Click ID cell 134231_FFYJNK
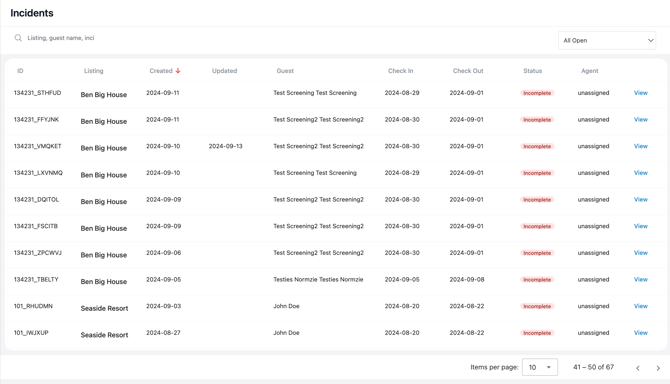 coord(36,120)
